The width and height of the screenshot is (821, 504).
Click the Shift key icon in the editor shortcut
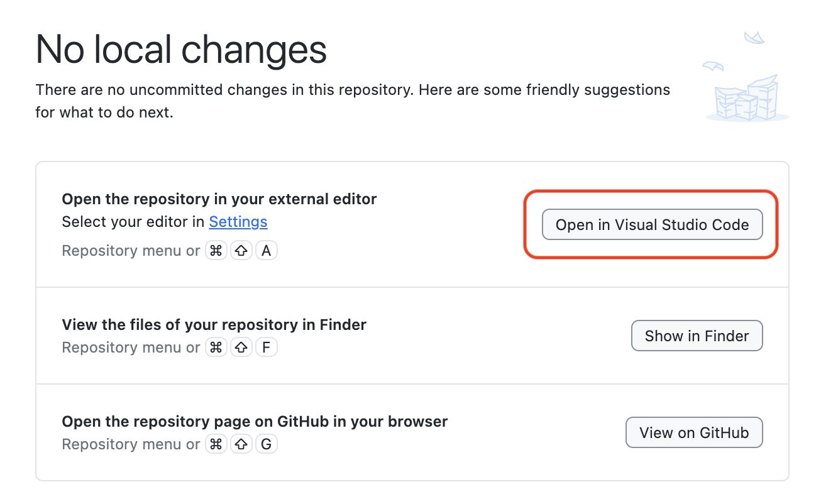pyautogui.click(x=241, y=250)
